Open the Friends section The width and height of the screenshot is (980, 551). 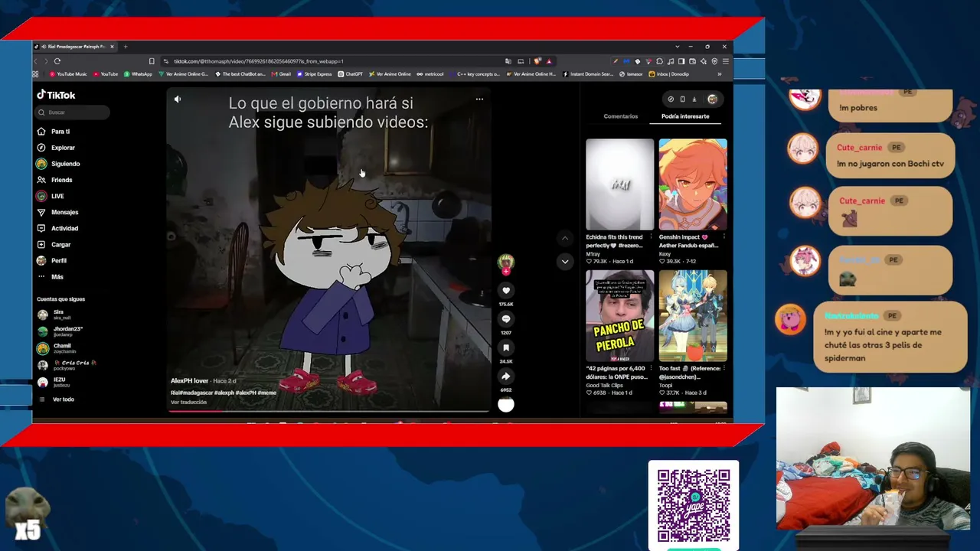pyautogui.click(x=54, y=180)
